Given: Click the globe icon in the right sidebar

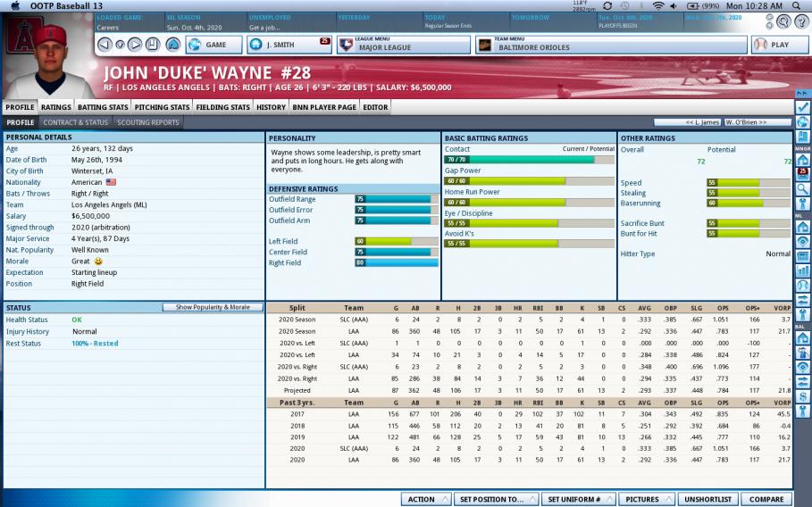Looking at the screenshot, I should coord(802,122).
